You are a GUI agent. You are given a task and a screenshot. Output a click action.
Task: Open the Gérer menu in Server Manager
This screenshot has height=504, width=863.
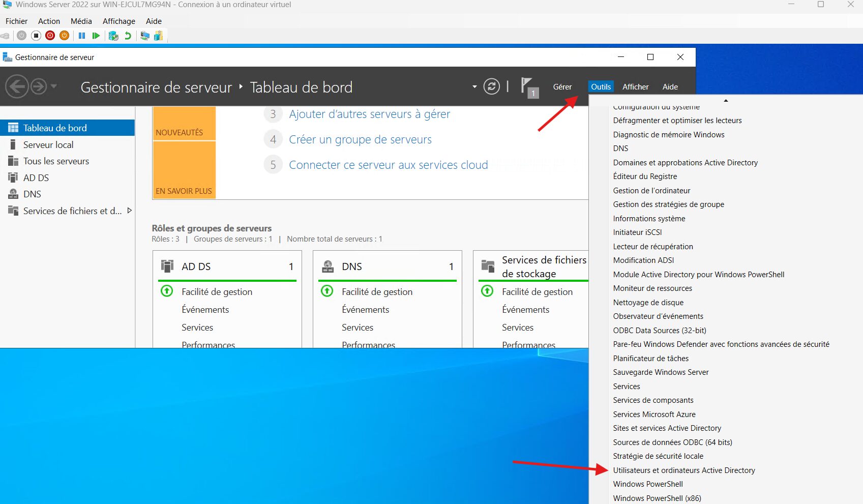[x=562, y=86]
